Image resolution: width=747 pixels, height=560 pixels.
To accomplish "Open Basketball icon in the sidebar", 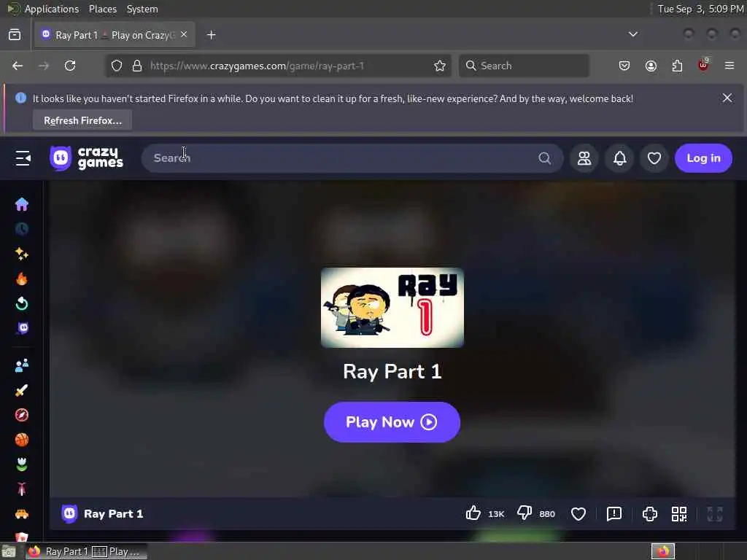I will pos(21,440).
